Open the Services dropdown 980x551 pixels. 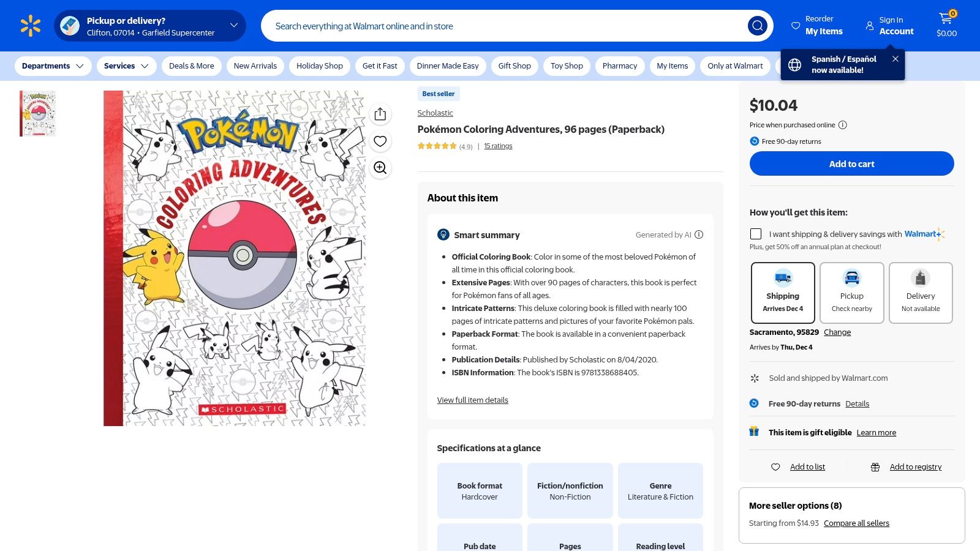[126, 66]
